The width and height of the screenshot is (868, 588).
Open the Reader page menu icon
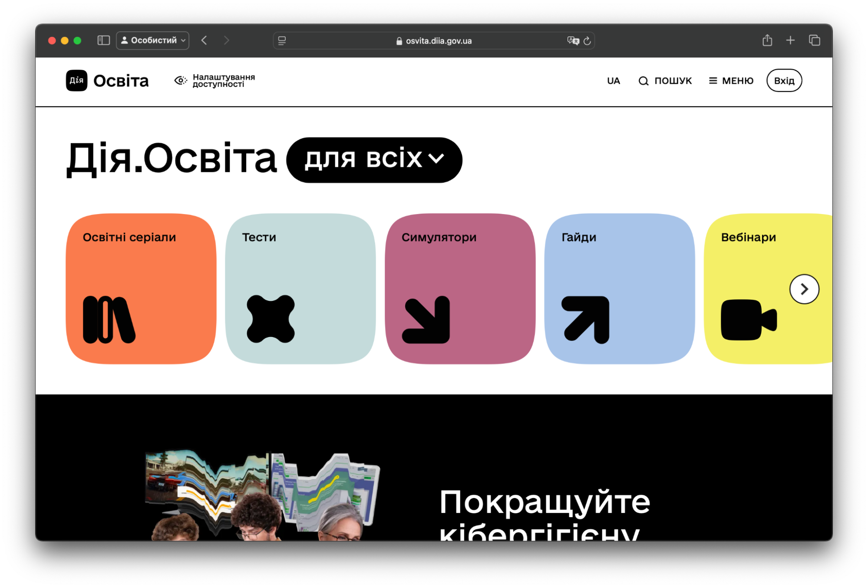282,41
